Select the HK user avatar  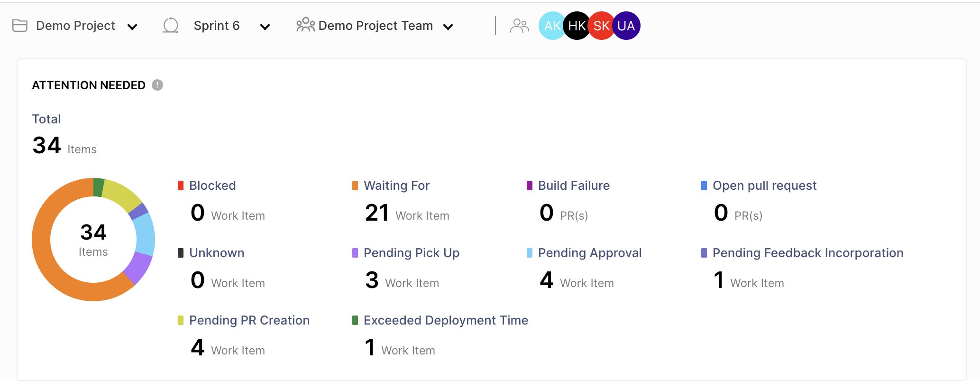coord(577,26)
